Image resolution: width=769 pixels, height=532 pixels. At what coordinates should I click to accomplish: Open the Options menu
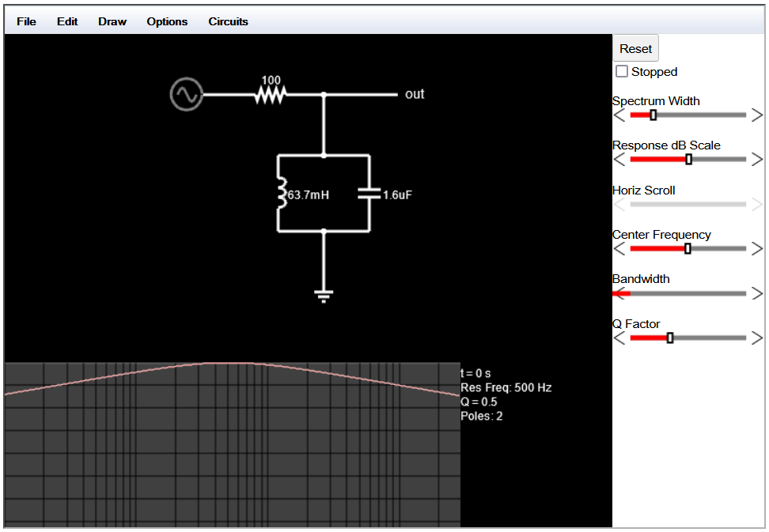[167, 21]
